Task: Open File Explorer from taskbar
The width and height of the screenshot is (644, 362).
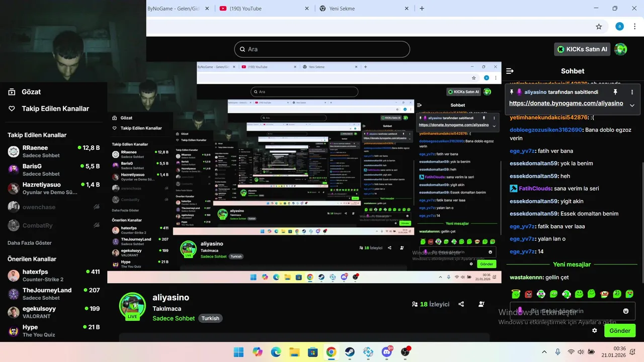Action: (294, 352)
